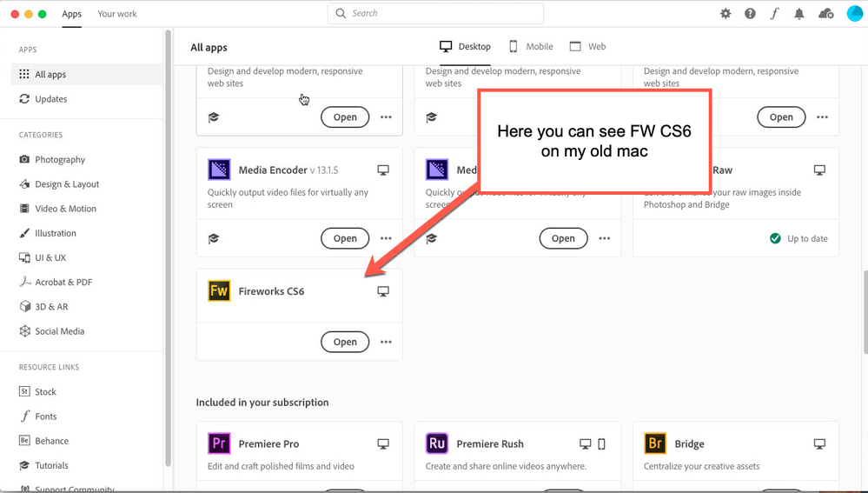The height and width of the screenshot is (493, 868).
Task: Open Illustration category
Action: (48, 233)
